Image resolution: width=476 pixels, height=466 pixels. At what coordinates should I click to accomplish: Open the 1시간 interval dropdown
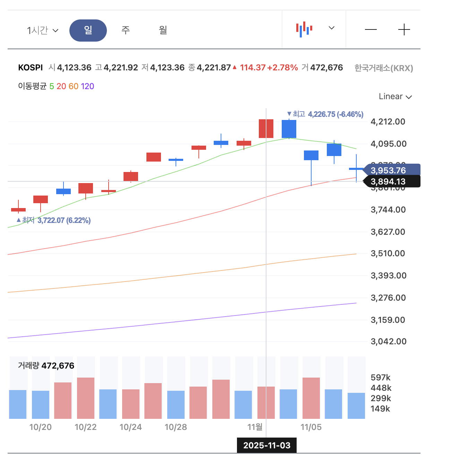[x=43, y=31]
